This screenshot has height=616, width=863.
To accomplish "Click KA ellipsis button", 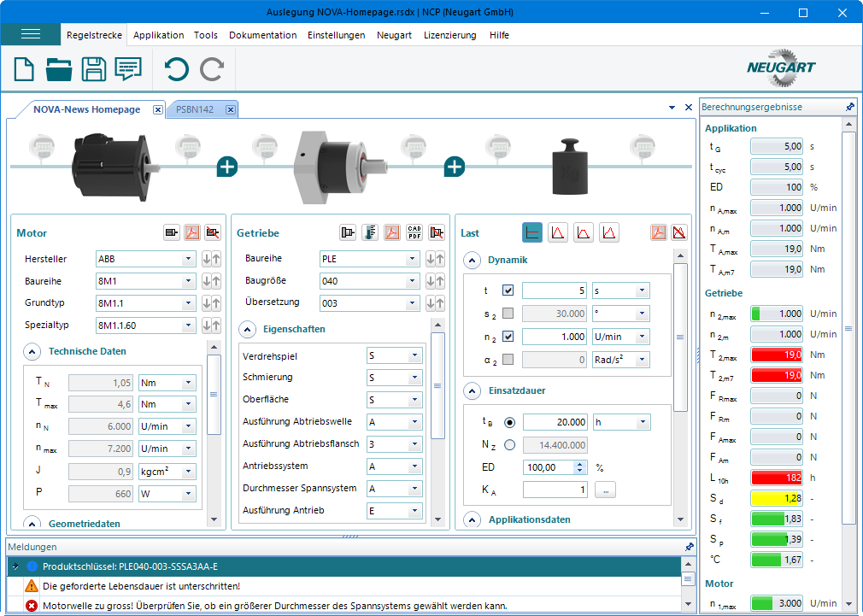I will pyautogui.click(x=606, y=490).
